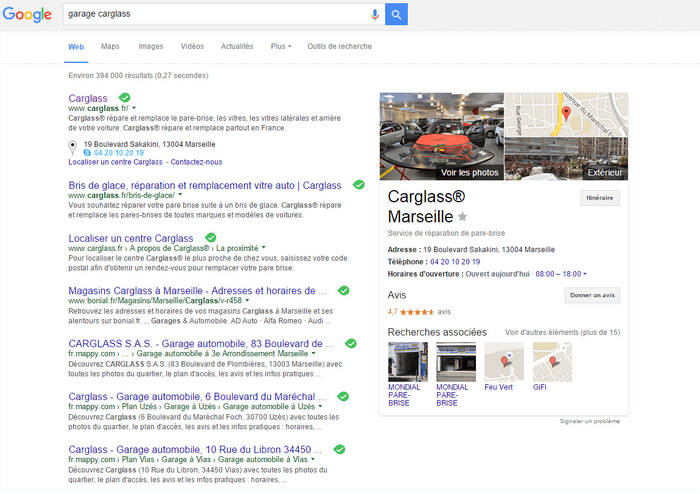Image resolution: width=700 pixels, height=494 pixels.
Task: Open Feu Vert related search thumbnail
Action: click(504, 362)
